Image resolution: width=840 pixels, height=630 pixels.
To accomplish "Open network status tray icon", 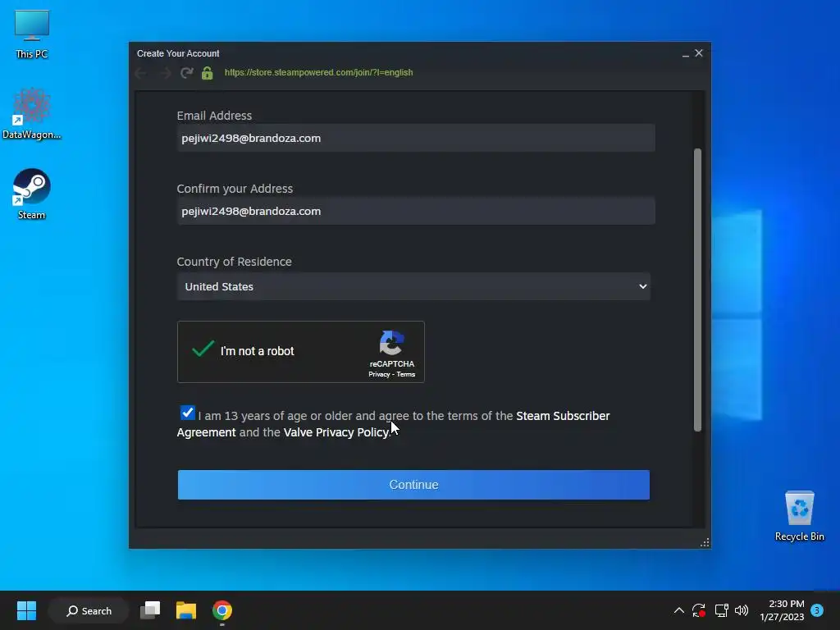I will (x=721, y=610).
